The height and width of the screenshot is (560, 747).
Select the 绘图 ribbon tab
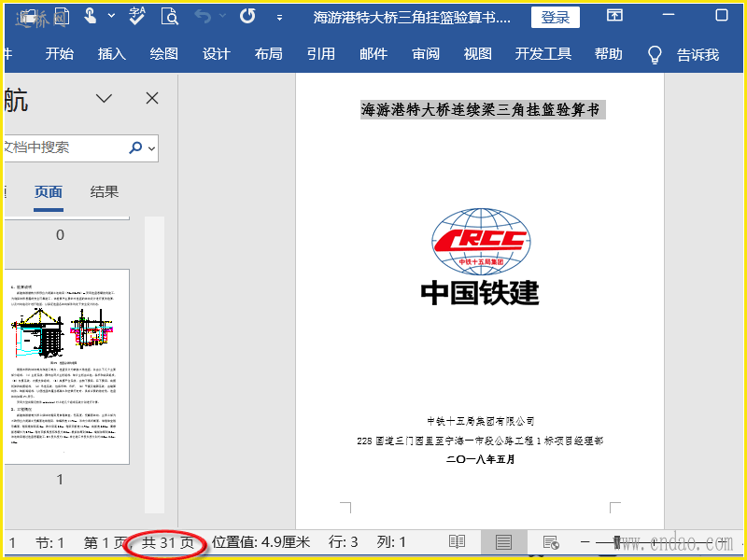click(164, 54)
